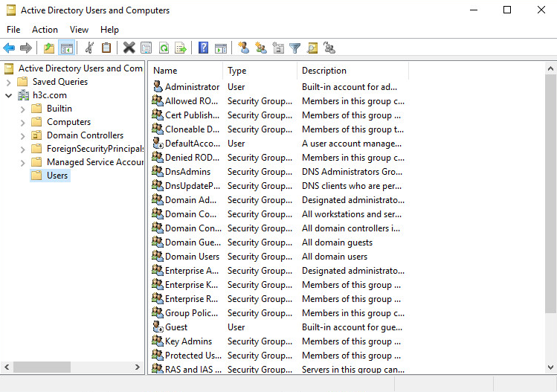The width and height of the screenshot is (557, 392).
Task: Select the Enterprise A... group
Action: tap(191, 271)
